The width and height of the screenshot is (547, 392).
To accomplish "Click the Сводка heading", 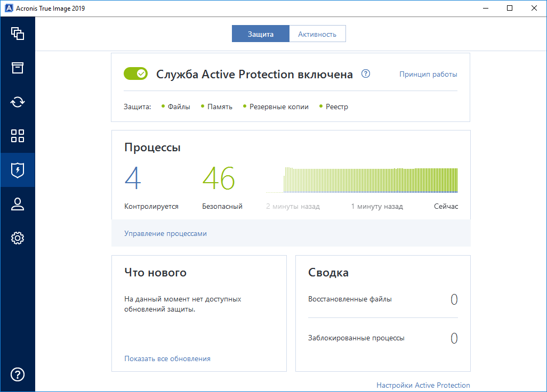I will pyautogui.click(x=328, y=273).
